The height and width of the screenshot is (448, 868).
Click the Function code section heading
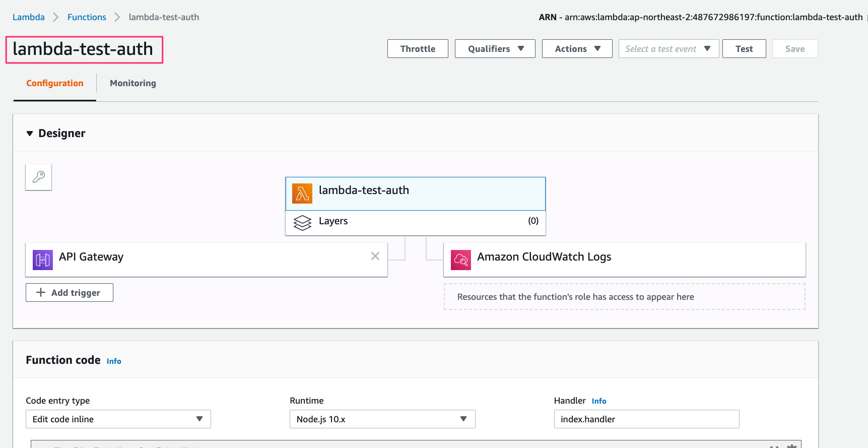63,360
